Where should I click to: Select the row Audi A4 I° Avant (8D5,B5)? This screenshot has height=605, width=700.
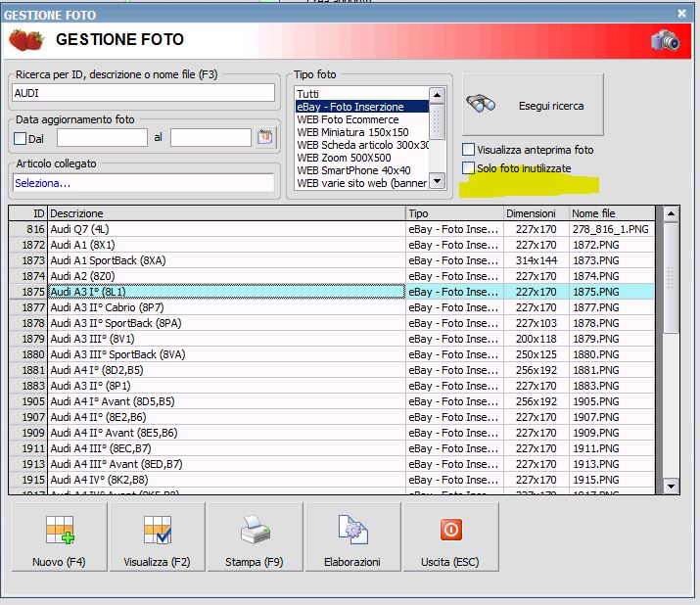332,401
